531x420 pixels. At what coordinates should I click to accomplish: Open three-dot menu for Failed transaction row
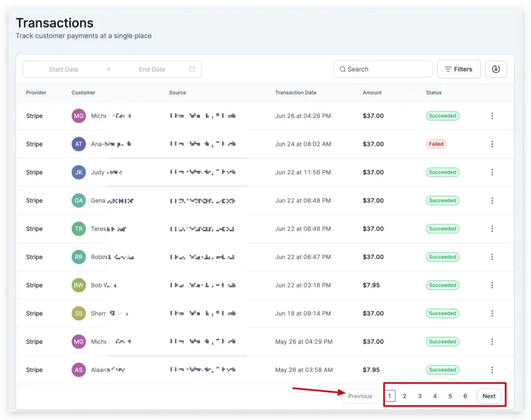[x=492, y=144]
